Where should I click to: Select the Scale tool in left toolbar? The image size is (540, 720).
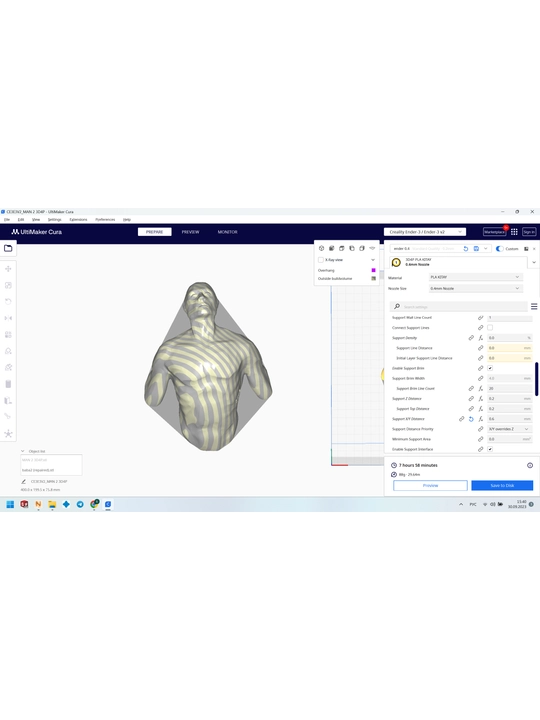tap(8, 285)
